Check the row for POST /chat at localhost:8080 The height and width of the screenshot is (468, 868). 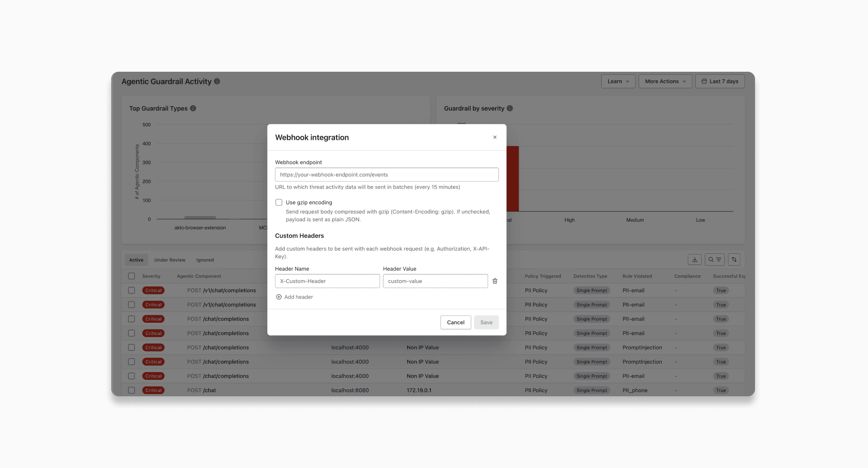(131, 390)
